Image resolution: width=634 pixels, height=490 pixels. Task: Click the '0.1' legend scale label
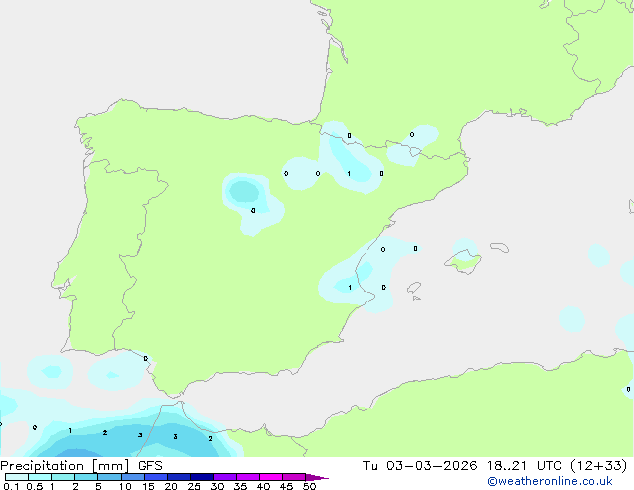point(11,486)
